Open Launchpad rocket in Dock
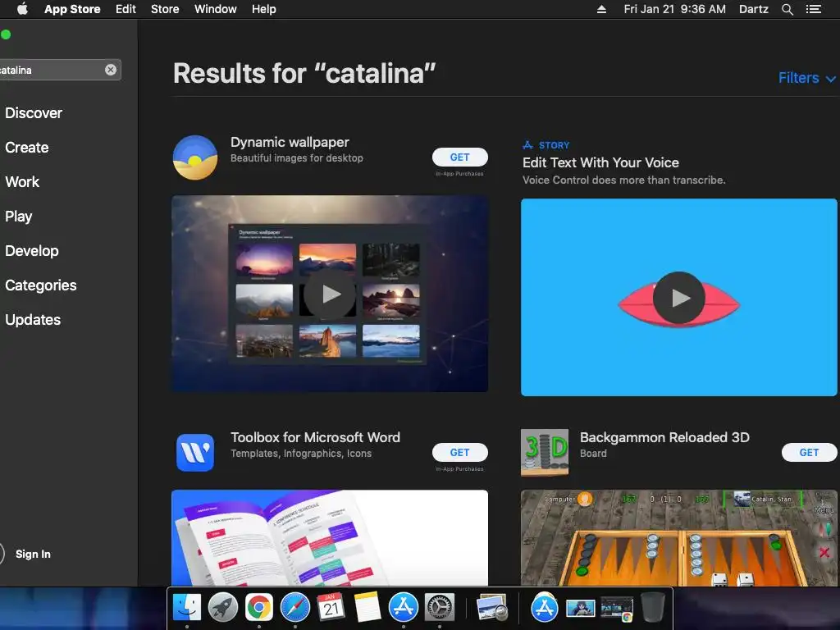Viewport: 840px width, 630px height. pyautogui.click(x=223, y=608)
